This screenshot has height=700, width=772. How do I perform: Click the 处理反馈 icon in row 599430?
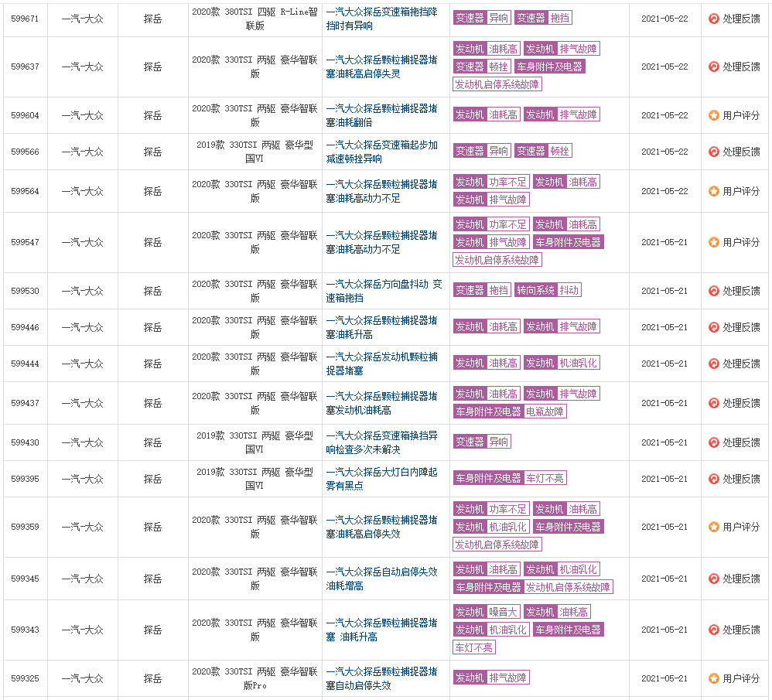click(713, 442)
